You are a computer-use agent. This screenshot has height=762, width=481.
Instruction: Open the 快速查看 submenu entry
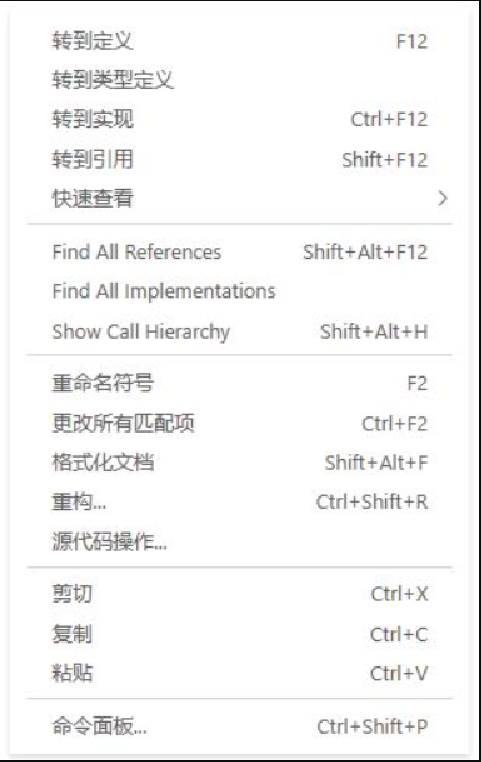pos(240,198)
